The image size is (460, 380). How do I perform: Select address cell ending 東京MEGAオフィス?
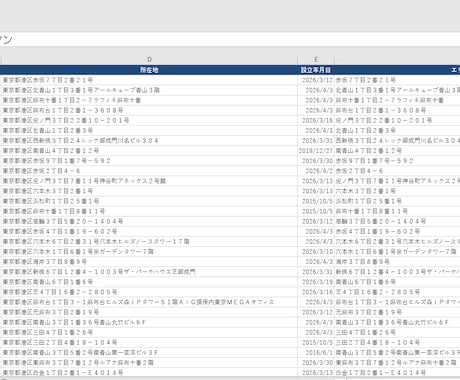coord(149,302)
